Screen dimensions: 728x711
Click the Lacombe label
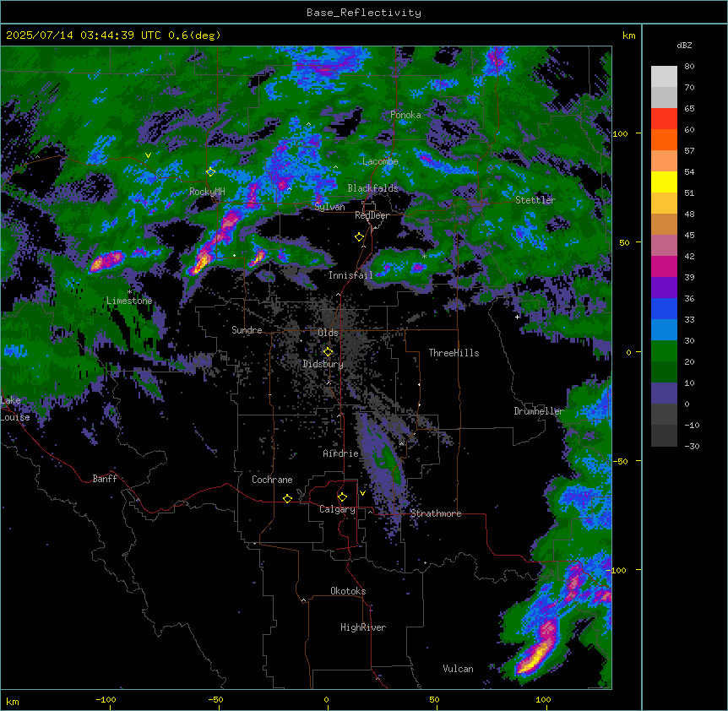click(x=380, y=161)
